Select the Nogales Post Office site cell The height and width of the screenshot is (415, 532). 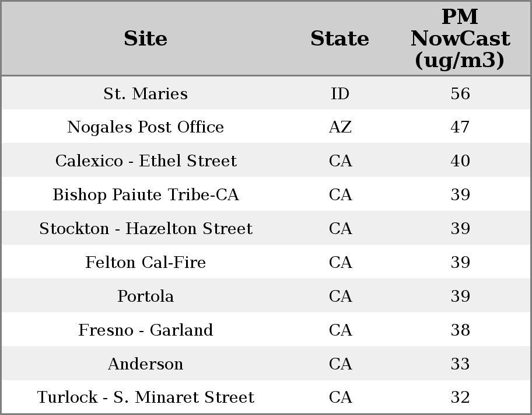(145, 127)
